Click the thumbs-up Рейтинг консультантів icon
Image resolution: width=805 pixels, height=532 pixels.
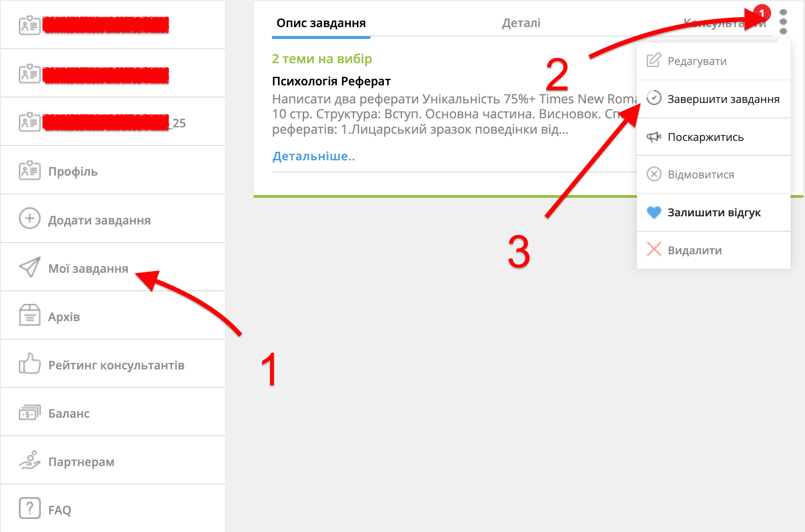point(30,364)
